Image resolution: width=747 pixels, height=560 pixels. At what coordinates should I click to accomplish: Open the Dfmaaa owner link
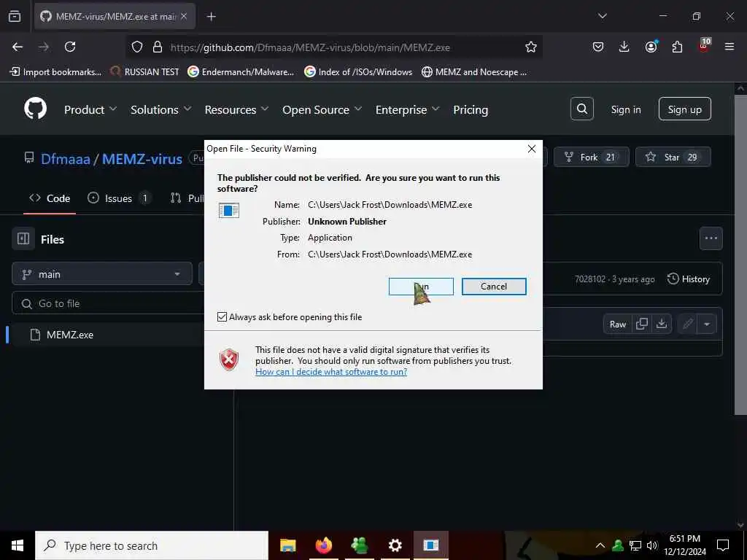coord(65,158)
